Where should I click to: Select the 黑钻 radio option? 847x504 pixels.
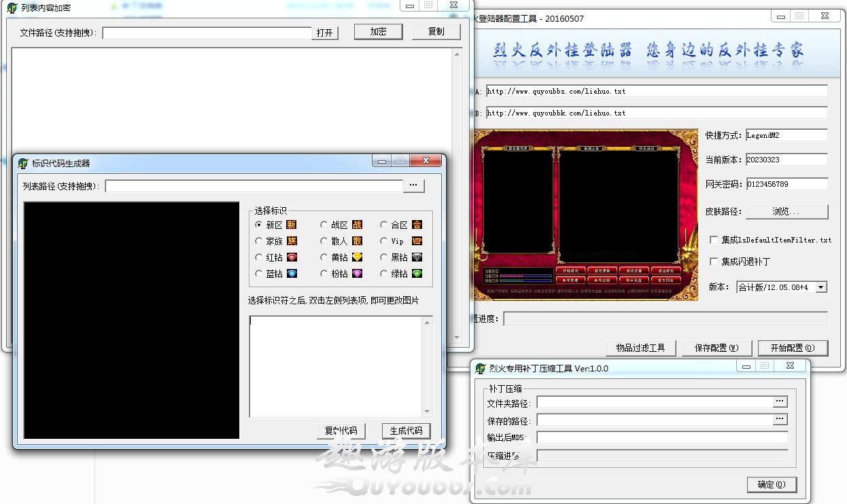pos(384,257)
